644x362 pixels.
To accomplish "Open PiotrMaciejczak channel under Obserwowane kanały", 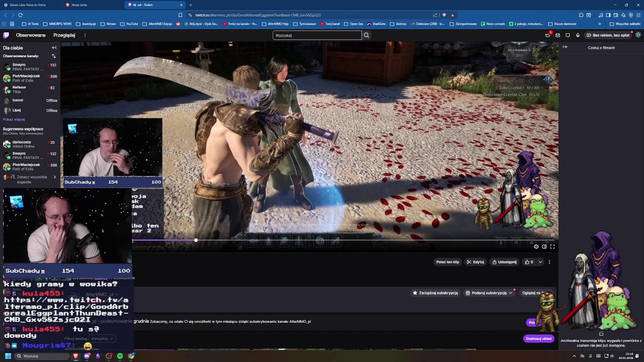I will click(30, 78).
